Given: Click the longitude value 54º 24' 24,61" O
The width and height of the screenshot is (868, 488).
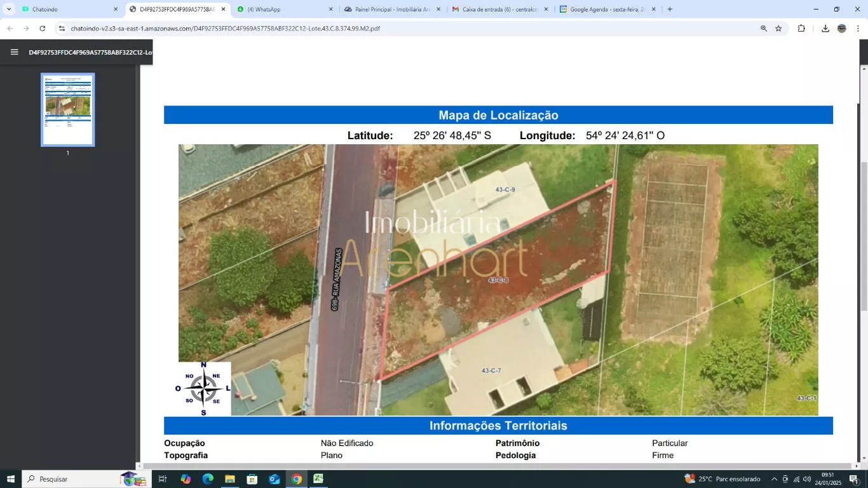Looking at the screenshot, I should 625,135.
